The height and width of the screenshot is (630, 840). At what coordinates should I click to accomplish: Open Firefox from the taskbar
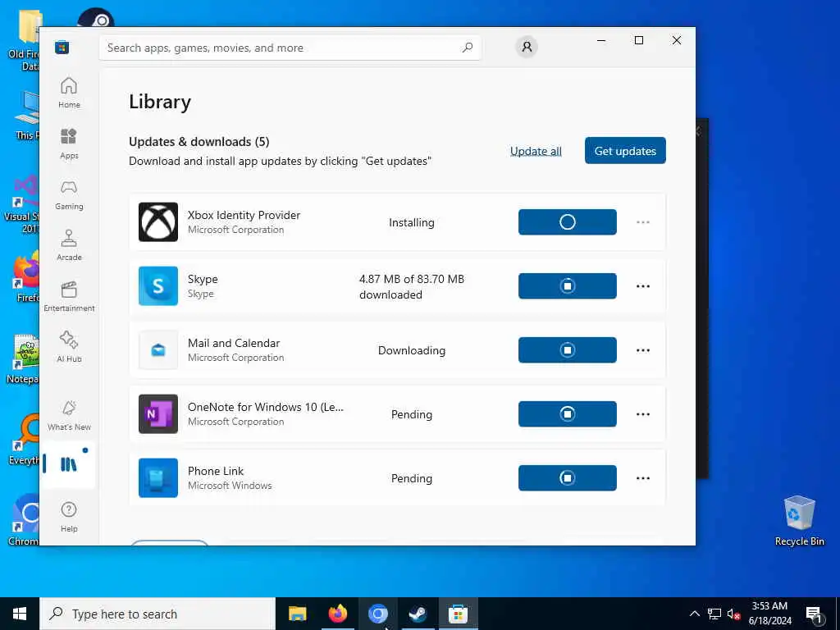coord(337,614)
